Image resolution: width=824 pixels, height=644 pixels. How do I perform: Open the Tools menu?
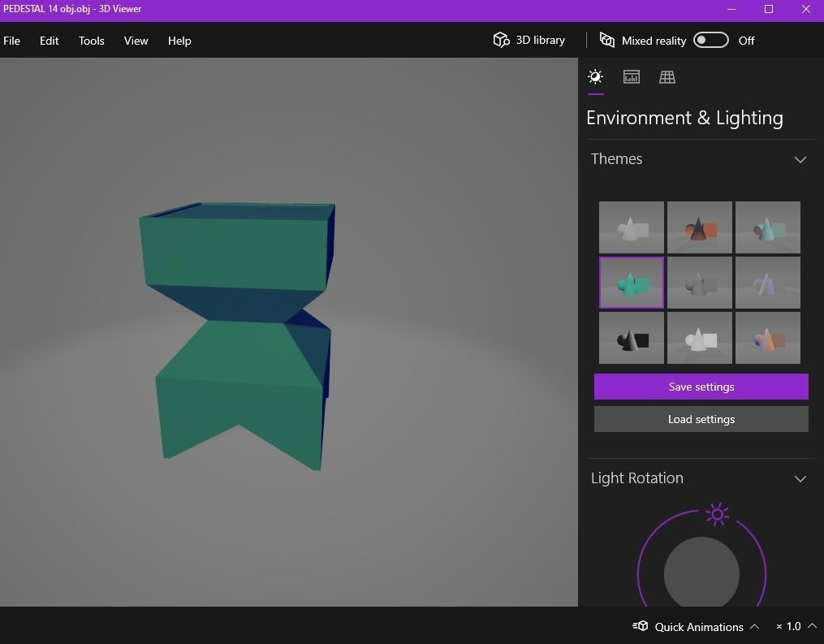click(92, 41)
